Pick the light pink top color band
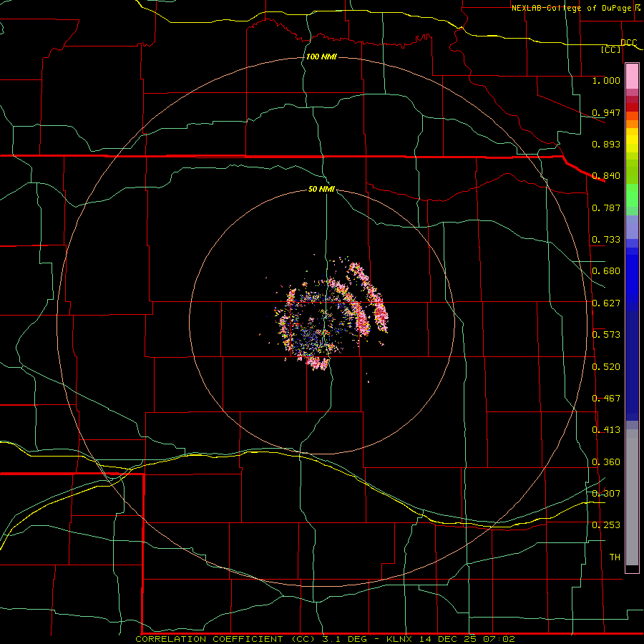 click(x=632, y=76)
